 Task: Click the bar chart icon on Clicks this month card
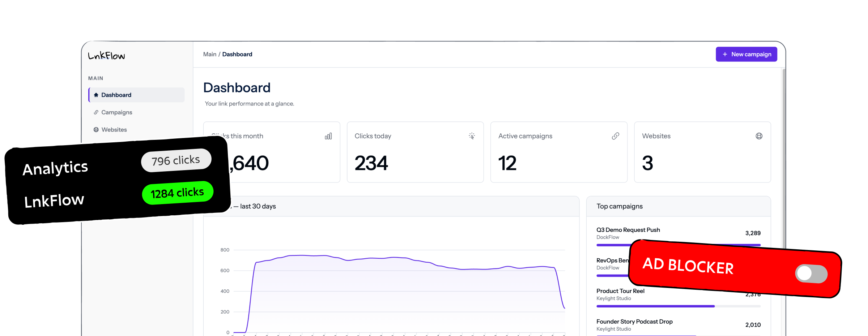pos(328,136)
